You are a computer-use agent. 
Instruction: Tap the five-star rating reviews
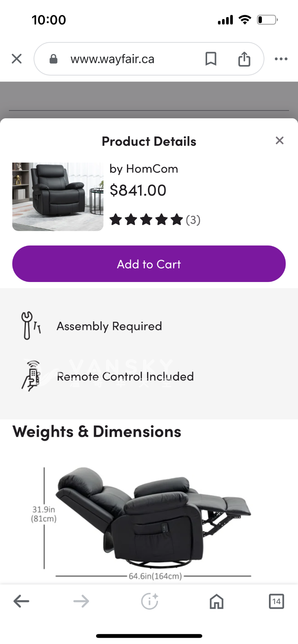[155, 220]
